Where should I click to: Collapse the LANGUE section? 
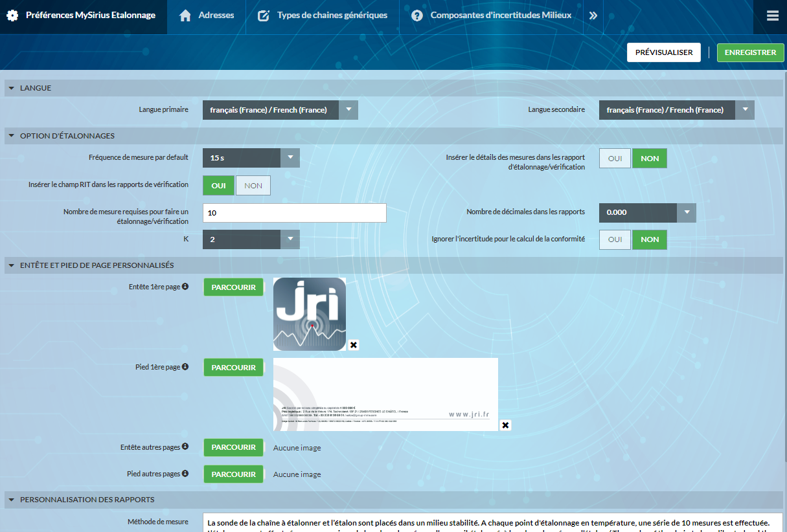[x=394, y=88]
